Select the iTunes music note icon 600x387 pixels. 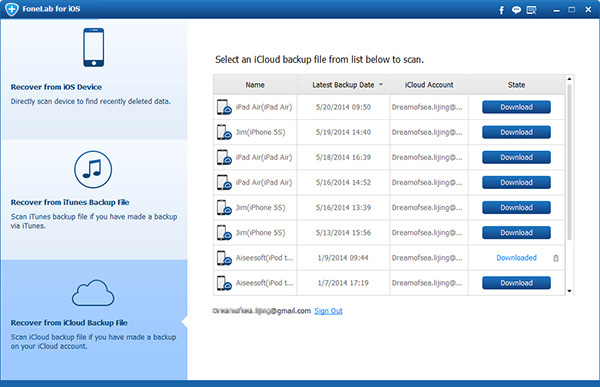(x=93, y=169)
